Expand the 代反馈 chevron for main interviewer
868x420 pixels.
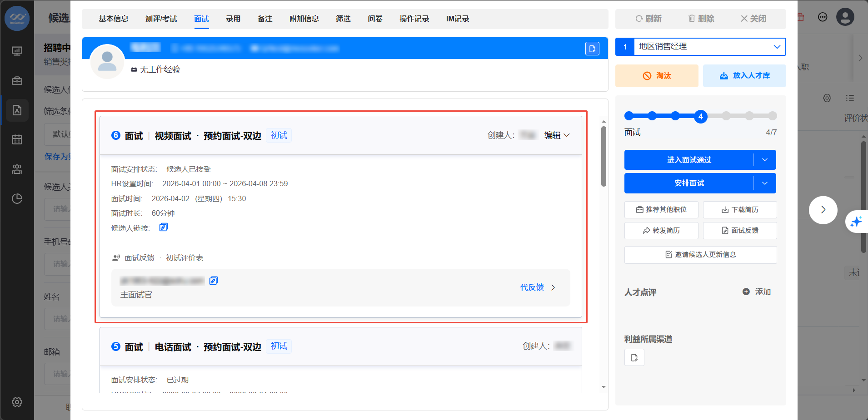coord(553,287)
